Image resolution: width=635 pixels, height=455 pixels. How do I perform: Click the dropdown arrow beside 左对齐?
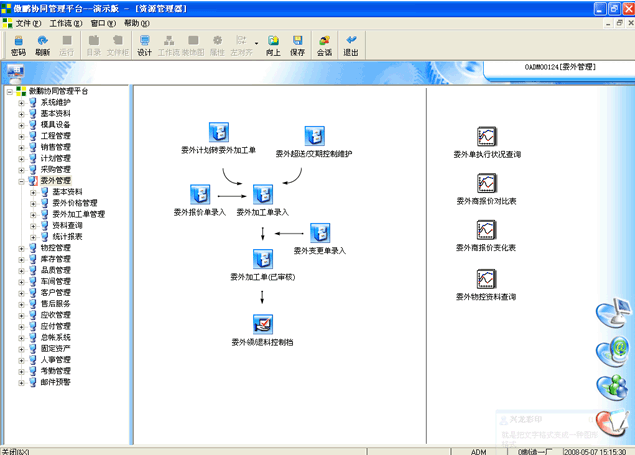[x=257, y=43]
